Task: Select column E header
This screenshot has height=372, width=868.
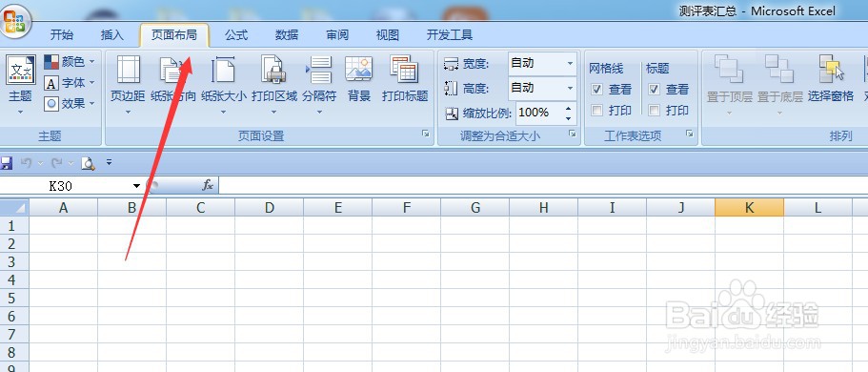Action: tap(338, 208)
